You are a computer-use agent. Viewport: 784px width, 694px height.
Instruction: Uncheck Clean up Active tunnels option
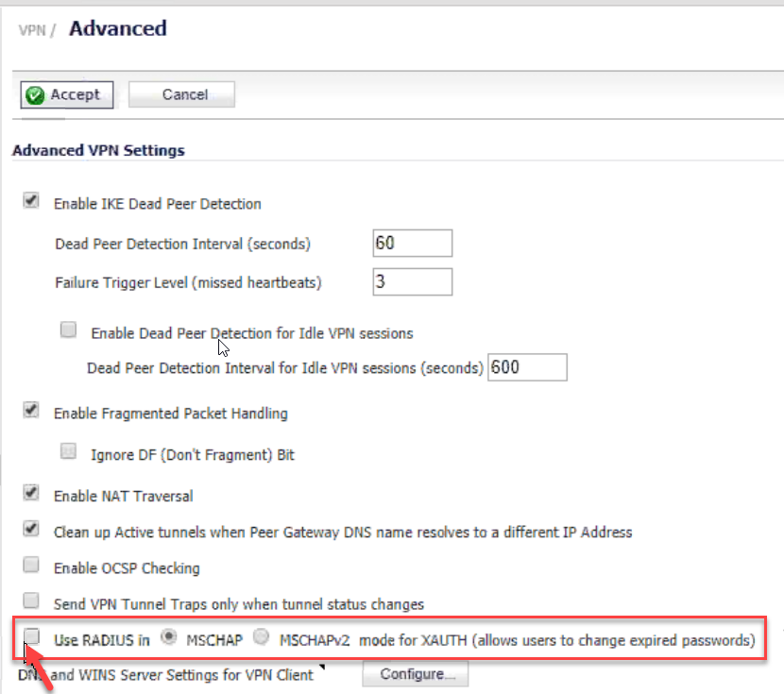click(31, 529)
